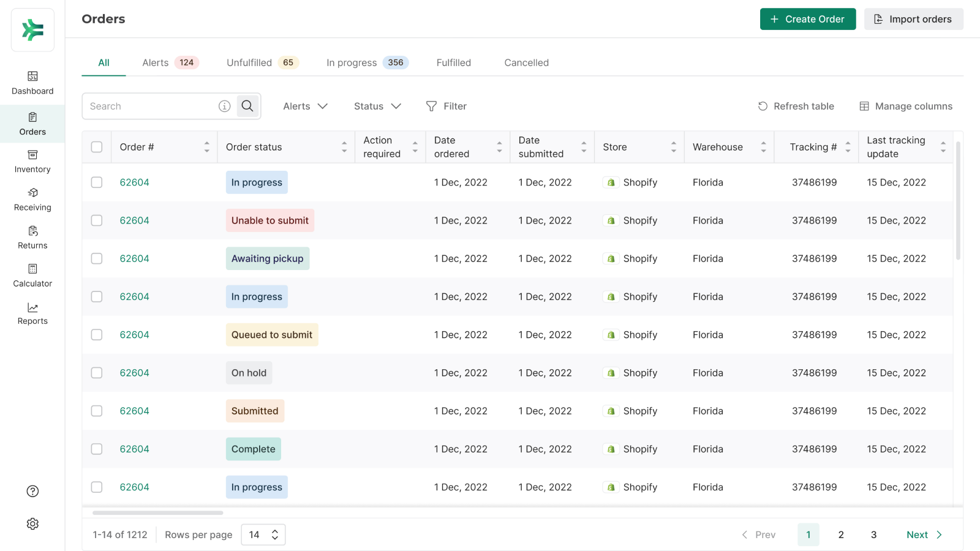Select the checkbox for the On hold order
980x551 pixels.
click(x=97, y=373)
